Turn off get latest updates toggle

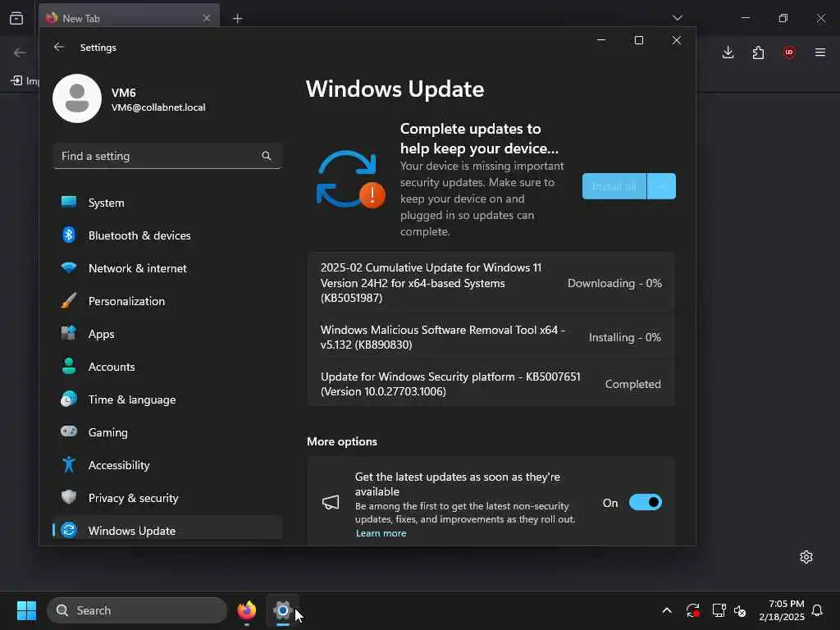pyautogui.click(x=646, y=503)
